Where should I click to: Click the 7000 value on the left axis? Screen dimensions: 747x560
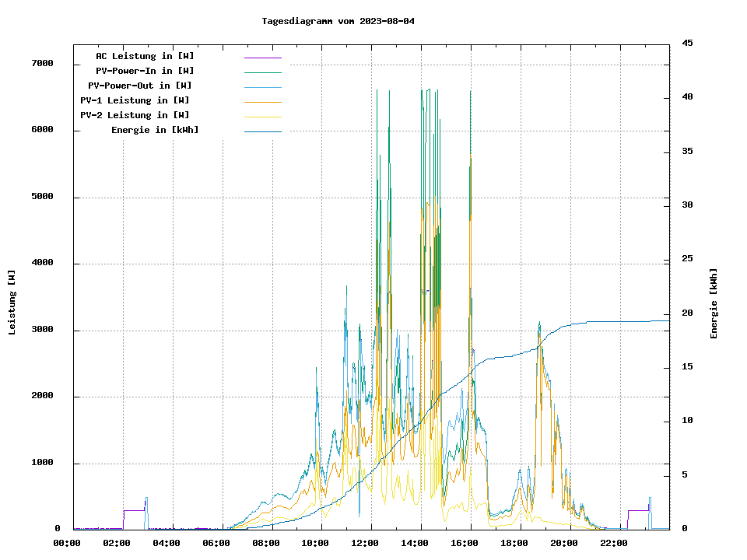[42, 64]
